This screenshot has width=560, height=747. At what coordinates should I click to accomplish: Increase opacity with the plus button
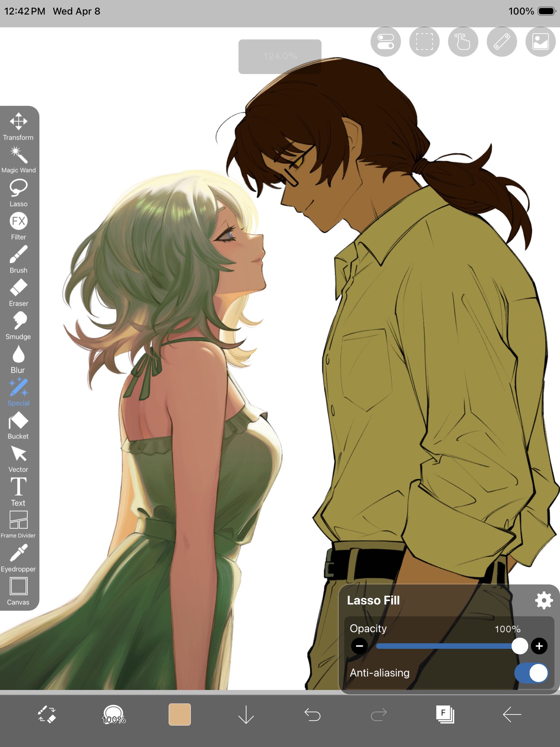pyautogui.click(x=539, y=646)
